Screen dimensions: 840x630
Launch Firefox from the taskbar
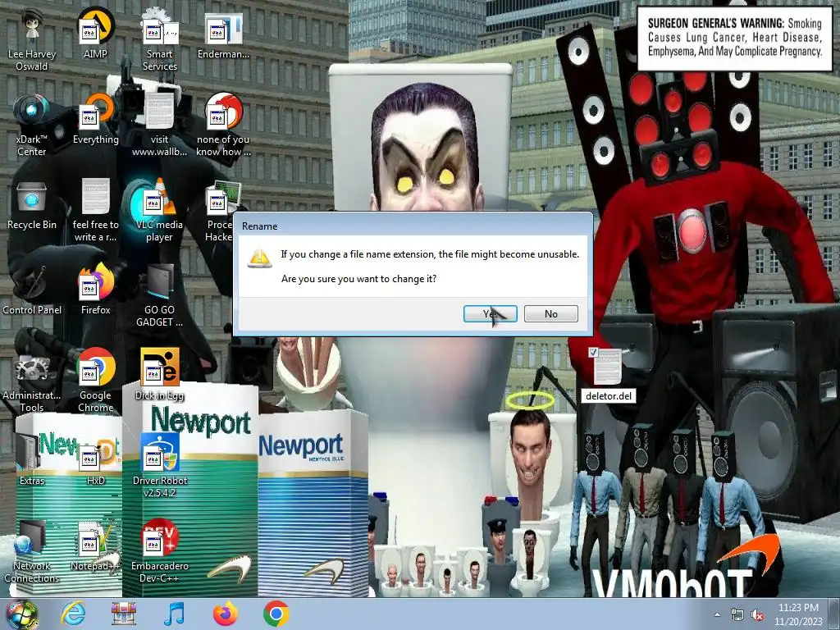point(225,614)
